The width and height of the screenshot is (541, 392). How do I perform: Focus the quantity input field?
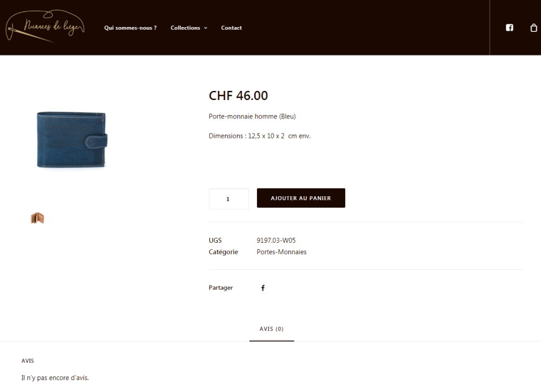click(228, 199)
